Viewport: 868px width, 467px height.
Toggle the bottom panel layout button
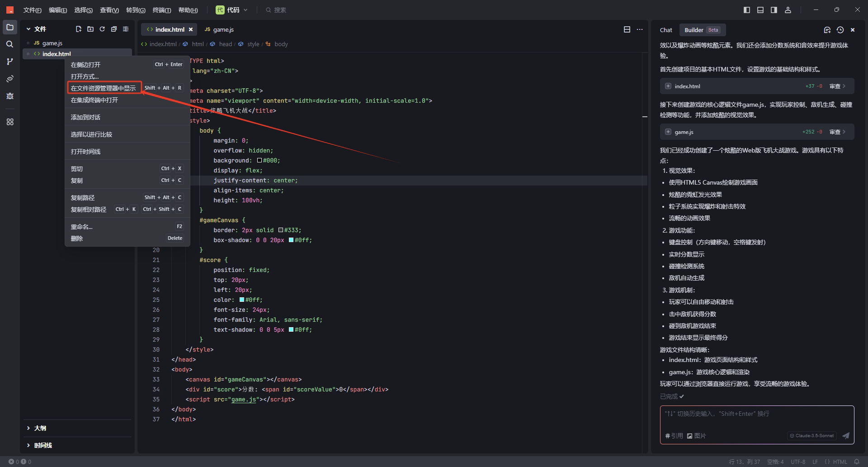(760, 10)
